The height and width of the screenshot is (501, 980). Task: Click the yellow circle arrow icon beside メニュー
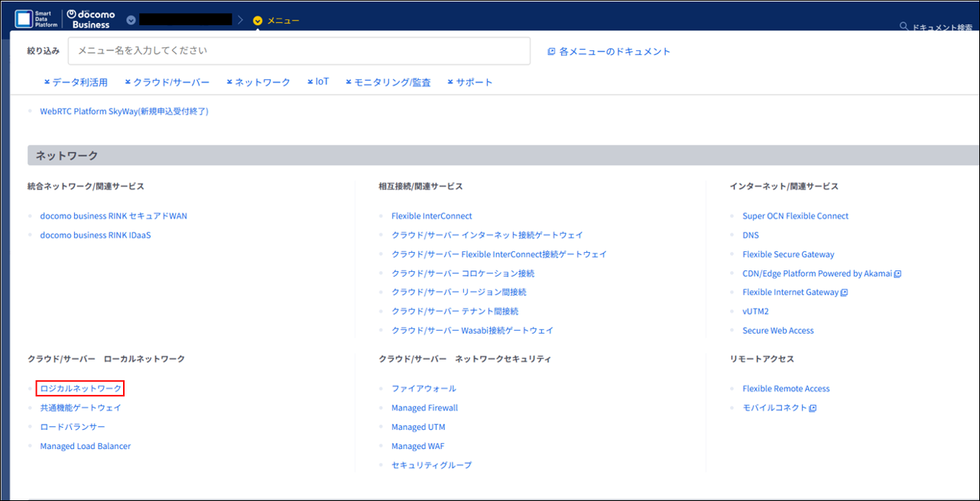pos(258,21)
